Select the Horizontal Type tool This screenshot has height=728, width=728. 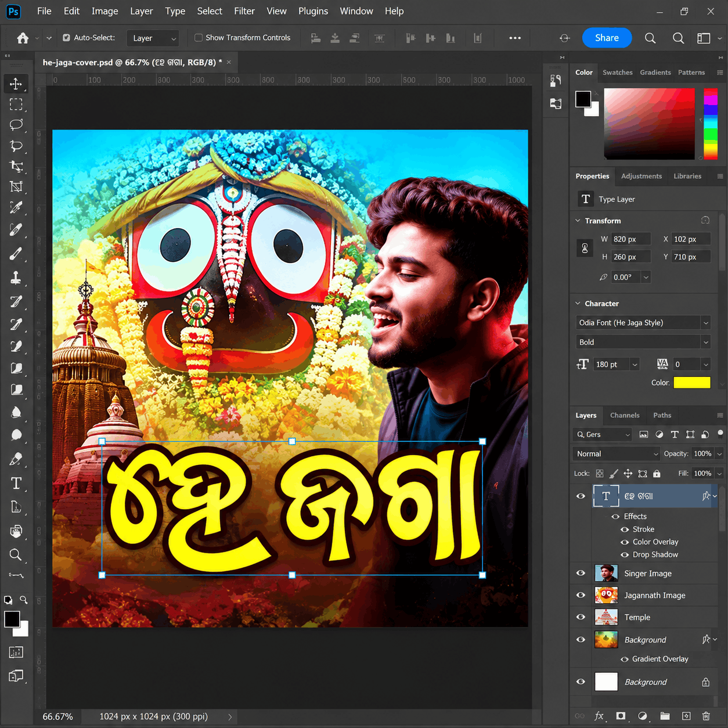coord(16,484)
